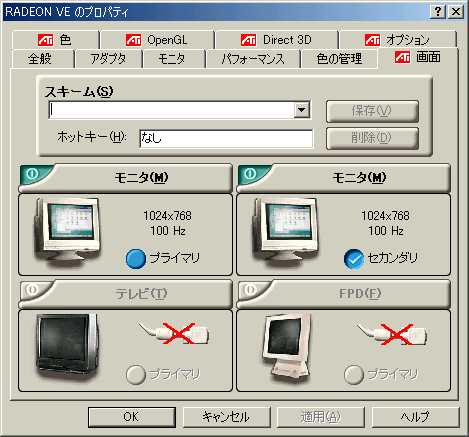Select セカンダリ radio on right monitor
Image resolution: width=469 pixels, height=437 pixels.
(353, 259)
